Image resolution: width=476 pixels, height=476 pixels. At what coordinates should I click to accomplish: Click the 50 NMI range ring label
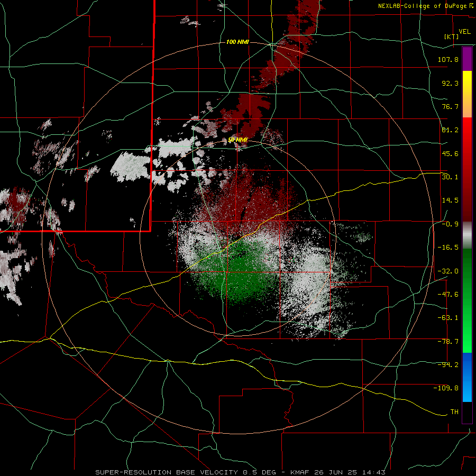(x=237, y=140)
